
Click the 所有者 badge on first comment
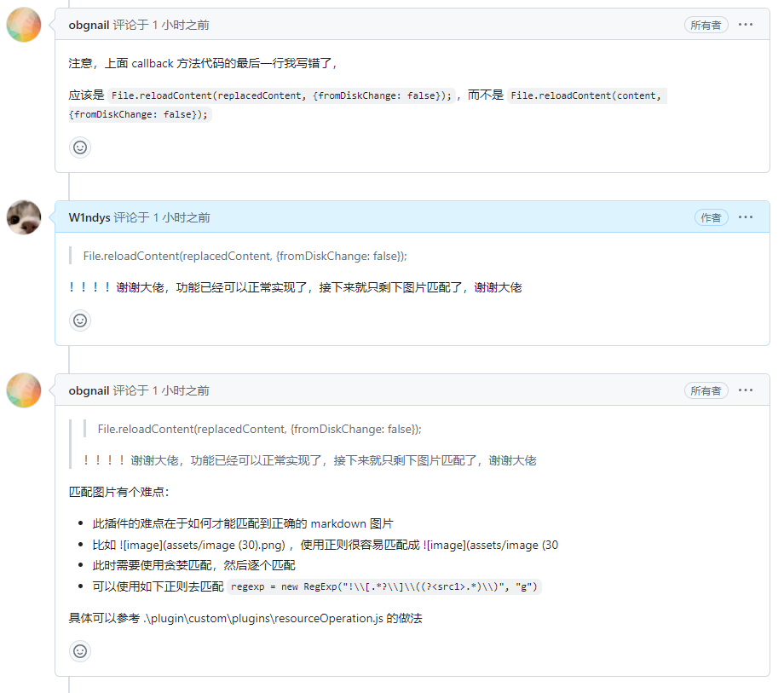click(706, 25)
